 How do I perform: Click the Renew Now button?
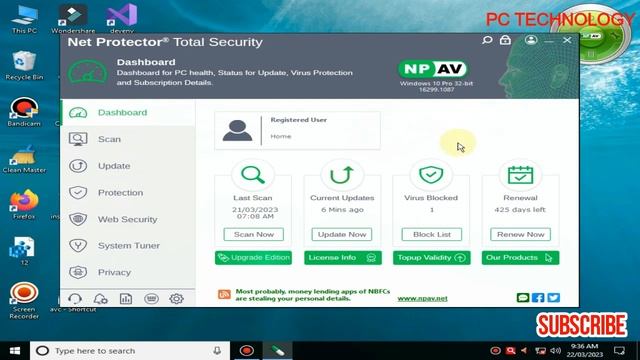pos(520,234)
